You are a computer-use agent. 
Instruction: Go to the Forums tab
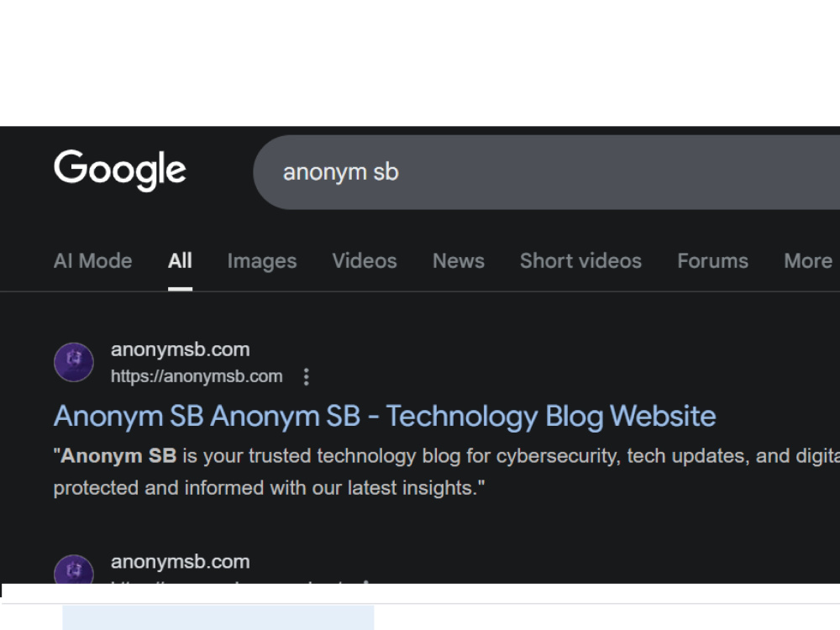[712, 261]
